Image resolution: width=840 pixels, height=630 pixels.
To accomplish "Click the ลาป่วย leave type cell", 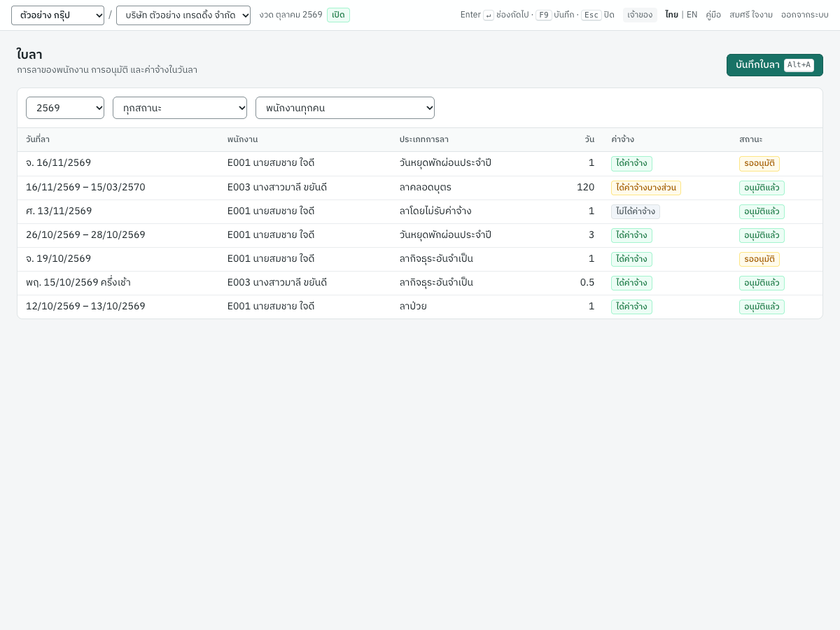I will (x=413, y=306).
